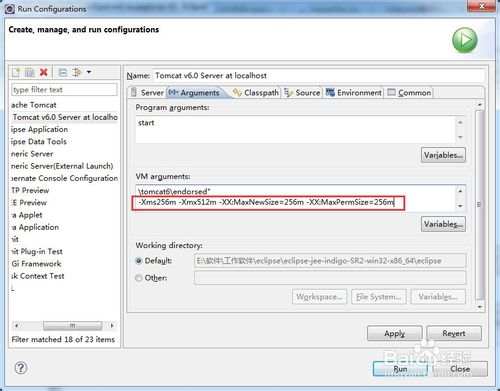Select Generic Server entry
The image size is (500, 391).
pos(32,154)
